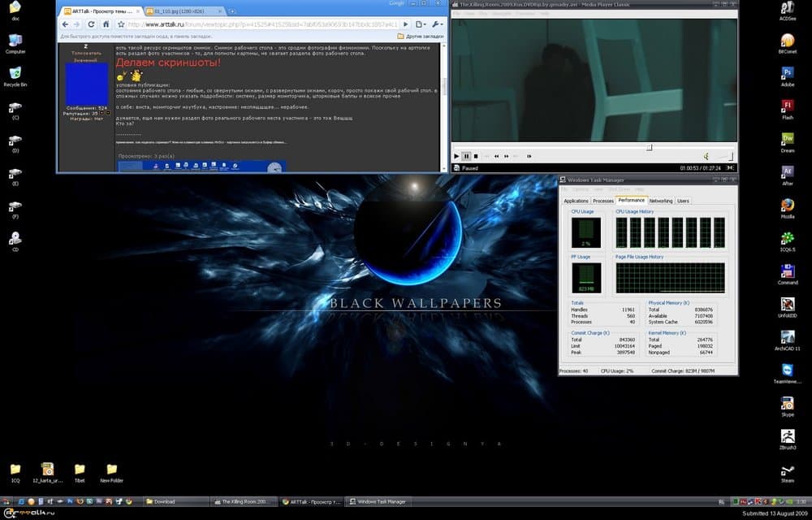Screen dimensions: 812x520
Task: Open the Skype desktop shortcut
Action: 787,407
